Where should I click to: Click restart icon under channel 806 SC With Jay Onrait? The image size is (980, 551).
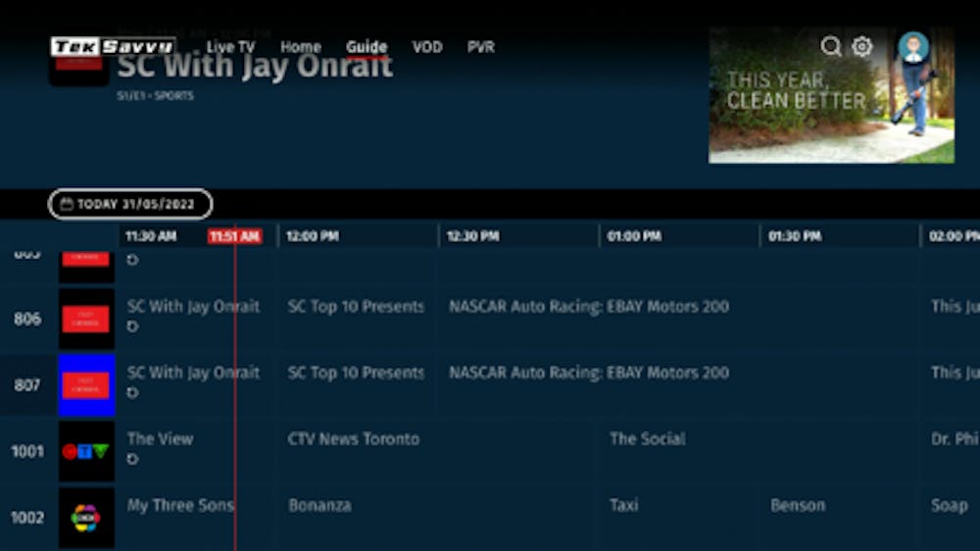132,326
